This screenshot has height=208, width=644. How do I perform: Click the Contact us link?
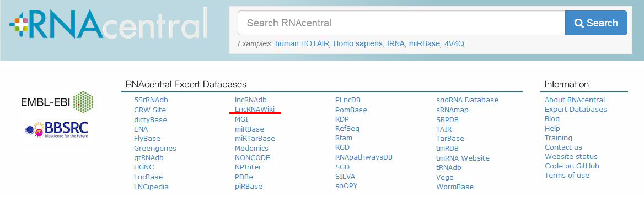563,147
